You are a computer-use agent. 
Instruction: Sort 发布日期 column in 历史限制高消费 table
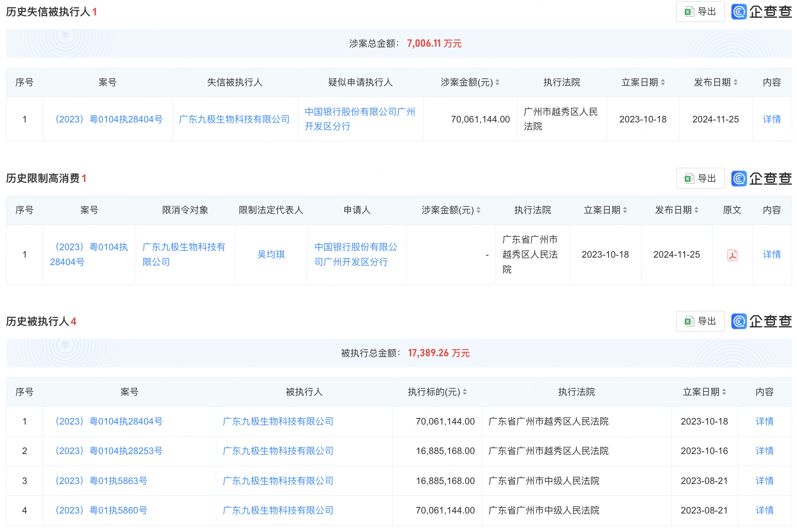[x=696, y=210]
